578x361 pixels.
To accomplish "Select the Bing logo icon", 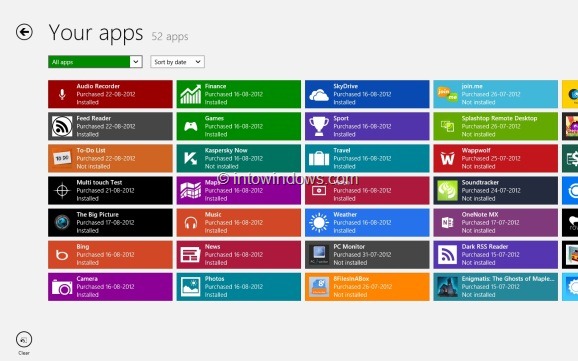I will pos(62,255).
